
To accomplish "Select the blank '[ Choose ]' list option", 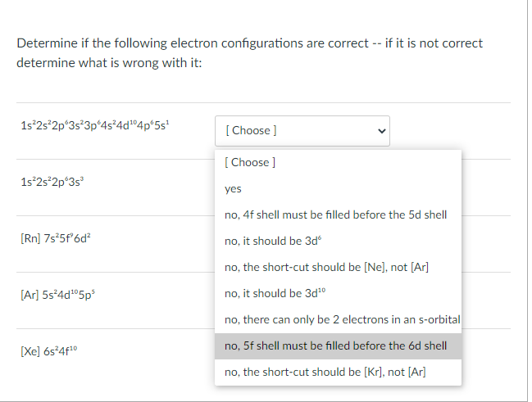I will click(249, 162).
